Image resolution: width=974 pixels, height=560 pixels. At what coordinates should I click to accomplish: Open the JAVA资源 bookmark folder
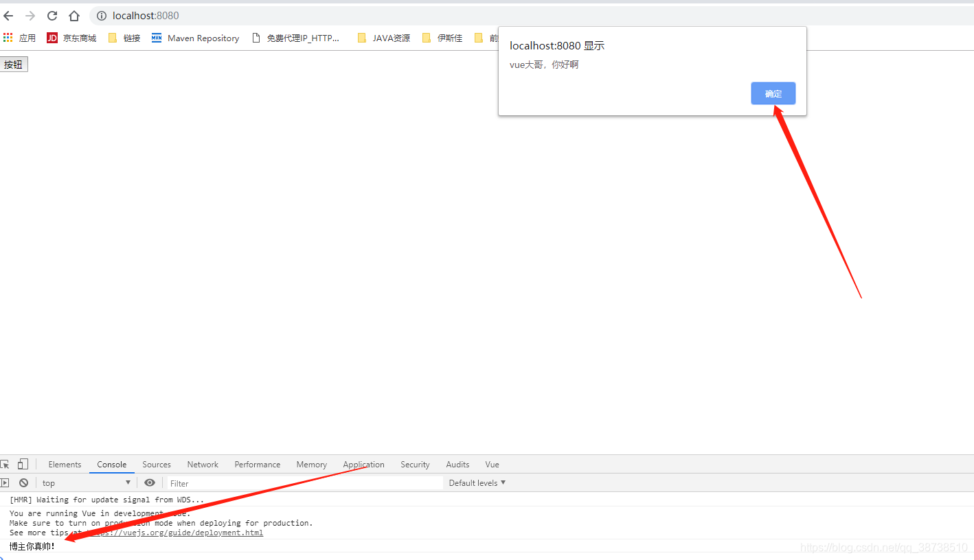(x=384, y=38)
